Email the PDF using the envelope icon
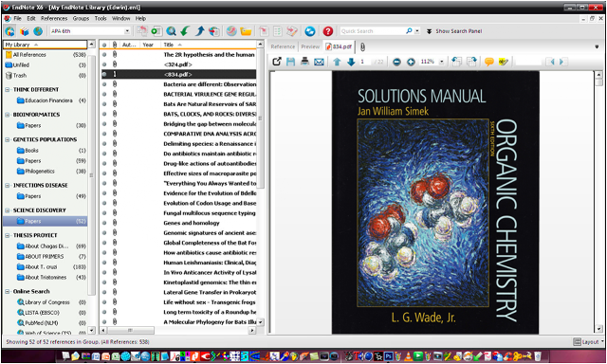Viewport: 607px width, 364px height. 319,62
